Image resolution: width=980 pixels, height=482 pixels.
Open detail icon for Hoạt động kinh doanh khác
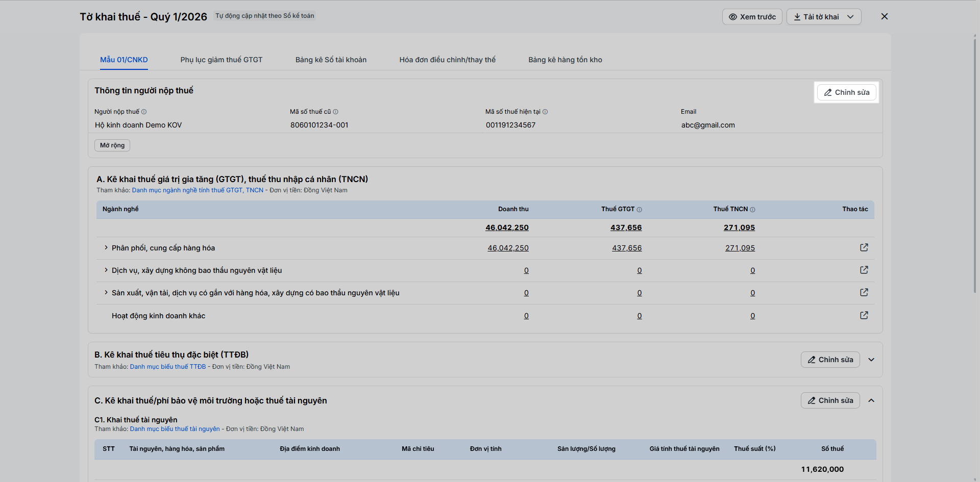pos(864,315)
